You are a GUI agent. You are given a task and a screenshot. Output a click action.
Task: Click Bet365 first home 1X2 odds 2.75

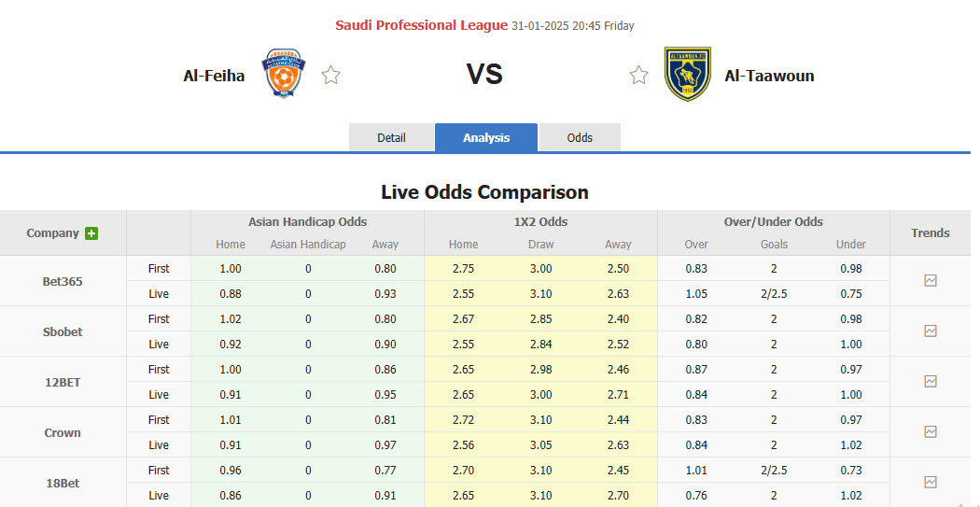pyautogui.click(x=464, y=268)
